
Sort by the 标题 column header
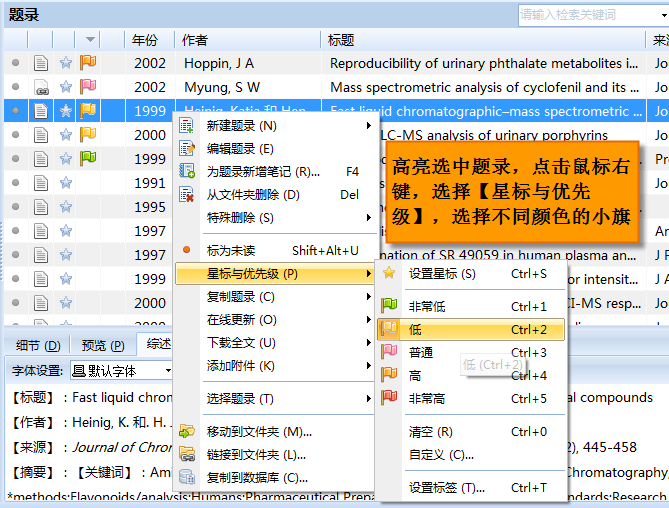483,40
